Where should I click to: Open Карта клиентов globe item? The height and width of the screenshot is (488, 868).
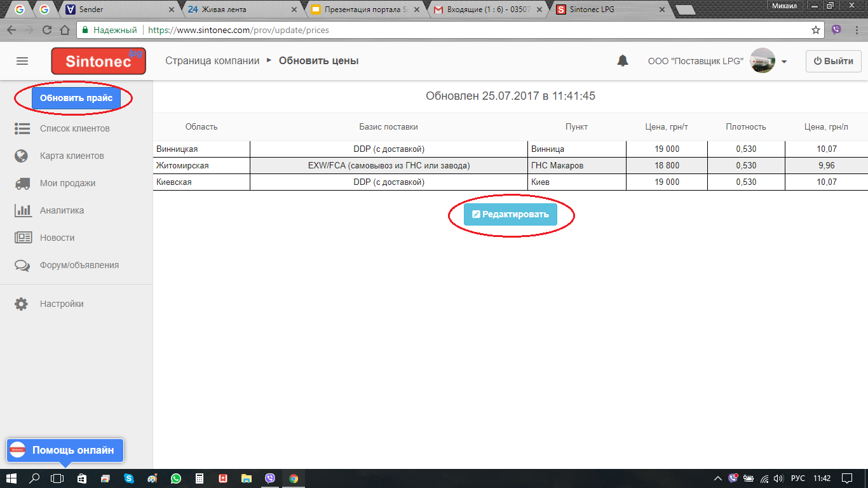(x=71, y=156)
